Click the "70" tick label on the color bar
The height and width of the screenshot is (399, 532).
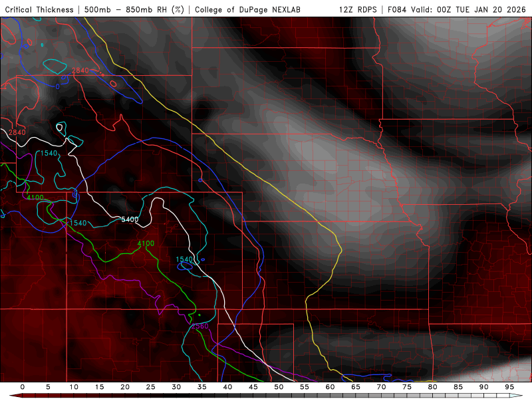(381, 387)
